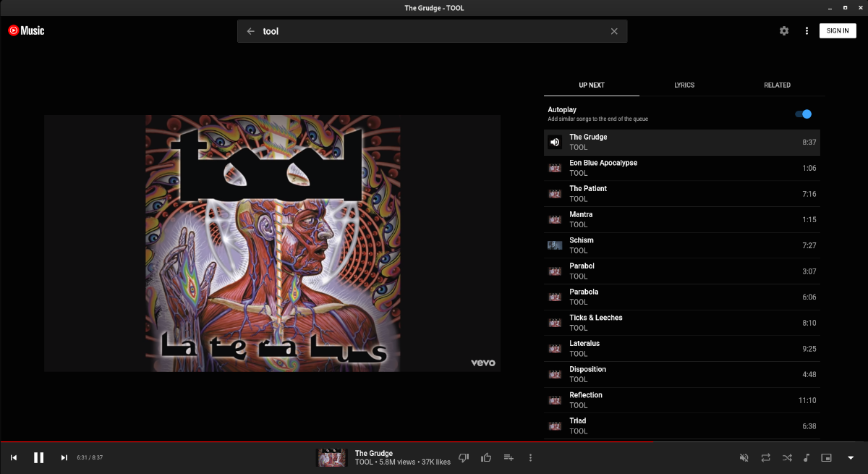868x474 pixels.
Task: Click the Sign In button
Action: pyautogui.click(x=838, y=31)
